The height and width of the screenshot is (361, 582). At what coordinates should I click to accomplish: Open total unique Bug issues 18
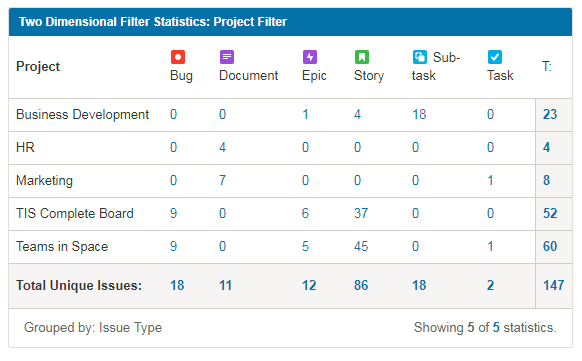coord(177,286)
